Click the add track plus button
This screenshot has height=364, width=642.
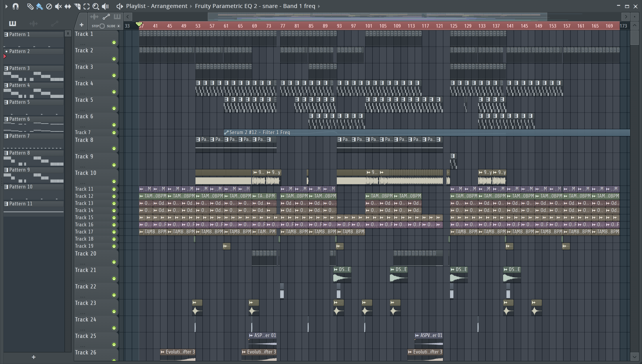(x=82, y=25)
